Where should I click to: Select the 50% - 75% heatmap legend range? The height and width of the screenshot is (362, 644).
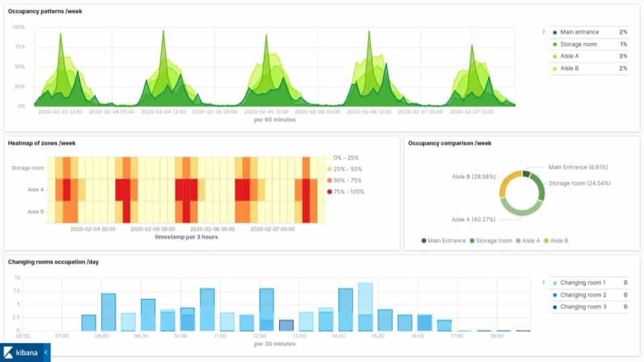click(x=345, y=180)
